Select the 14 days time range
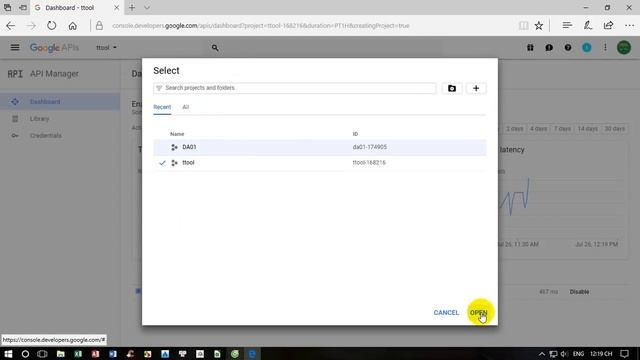 587,129
